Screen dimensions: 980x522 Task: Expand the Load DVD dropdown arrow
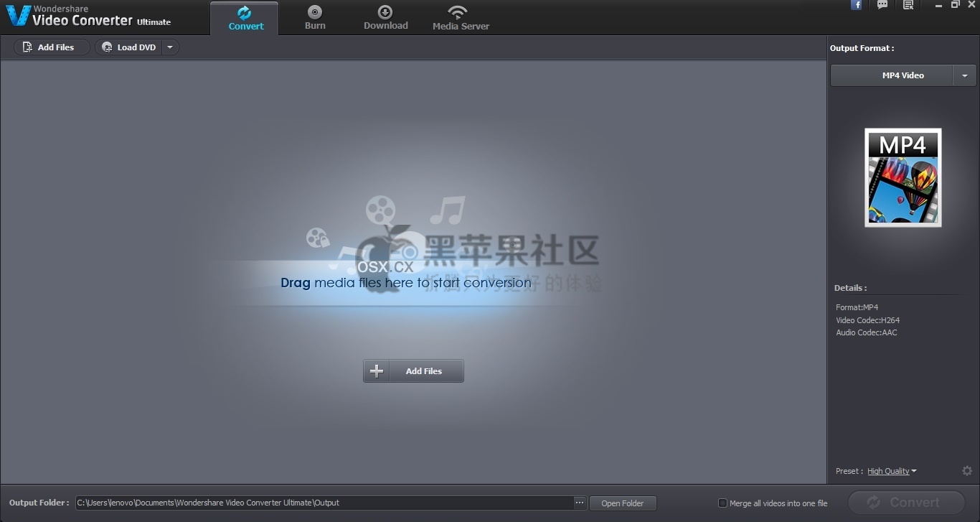click(x=170, y=47)
